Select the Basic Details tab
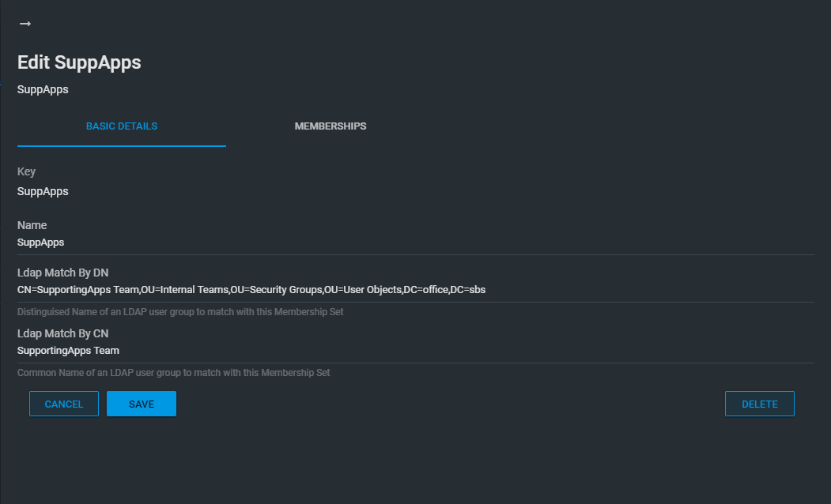831x504 pixels. [122, 126]
